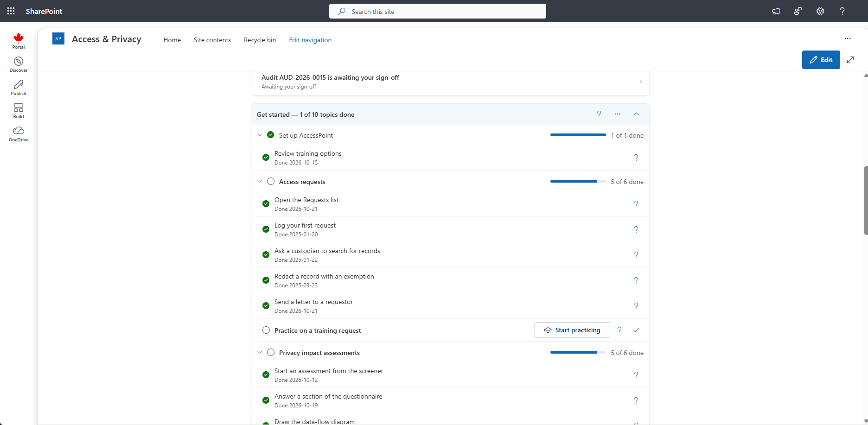Open the site actions ellipsis menu
This screenshot has width=868, height=425.
pyautogui.click(x=848, y=38)
